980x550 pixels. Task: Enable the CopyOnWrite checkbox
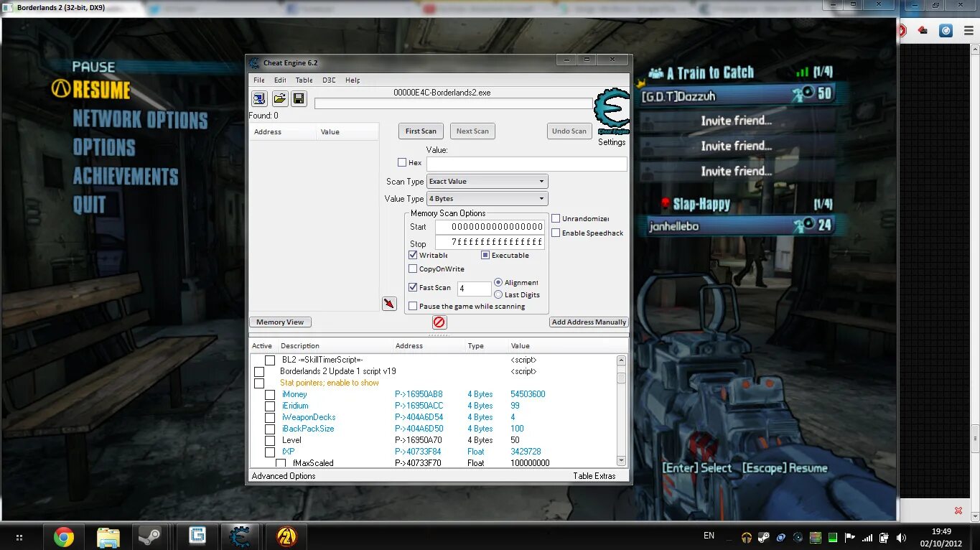tap(413, 269)
